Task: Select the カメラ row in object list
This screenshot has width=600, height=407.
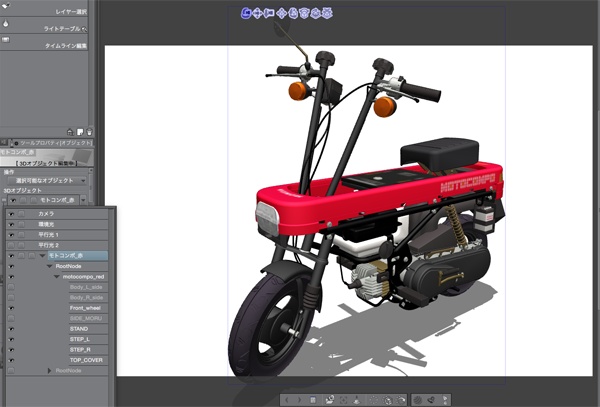Action: pos(57,214)
